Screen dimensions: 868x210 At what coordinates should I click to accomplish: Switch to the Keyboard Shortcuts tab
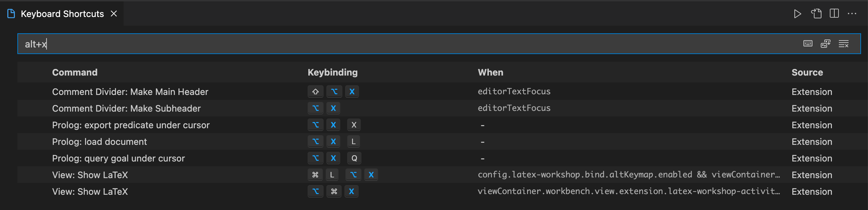pyautogui.click(x=62, y=14)
